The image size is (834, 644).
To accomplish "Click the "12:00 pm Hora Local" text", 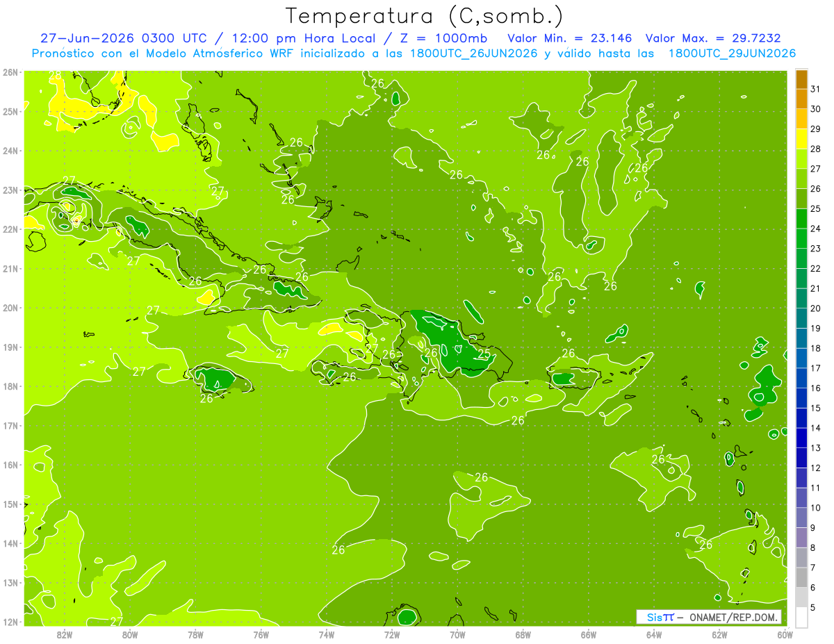I will click(x=303, y=38).
